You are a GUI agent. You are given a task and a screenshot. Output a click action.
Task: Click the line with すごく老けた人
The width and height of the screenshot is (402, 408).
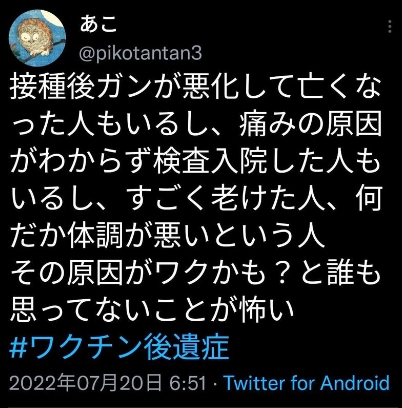point(196,200)
